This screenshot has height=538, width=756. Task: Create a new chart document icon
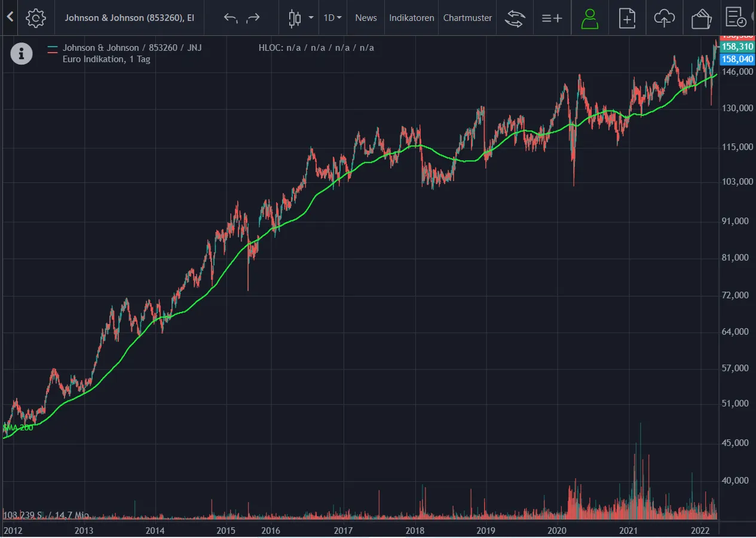pos(627,18)
